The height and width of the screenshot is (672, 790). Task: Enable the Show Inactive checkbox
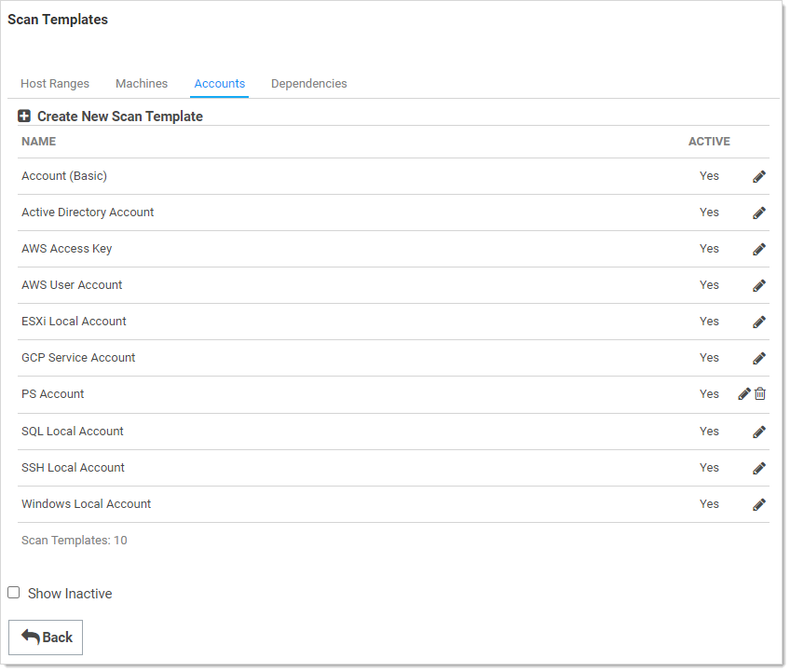[x=14, y=593]
